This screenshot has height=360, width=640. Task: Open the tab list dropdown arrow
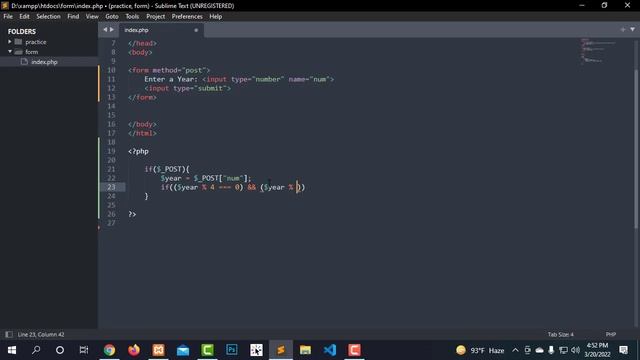(632, 29)
